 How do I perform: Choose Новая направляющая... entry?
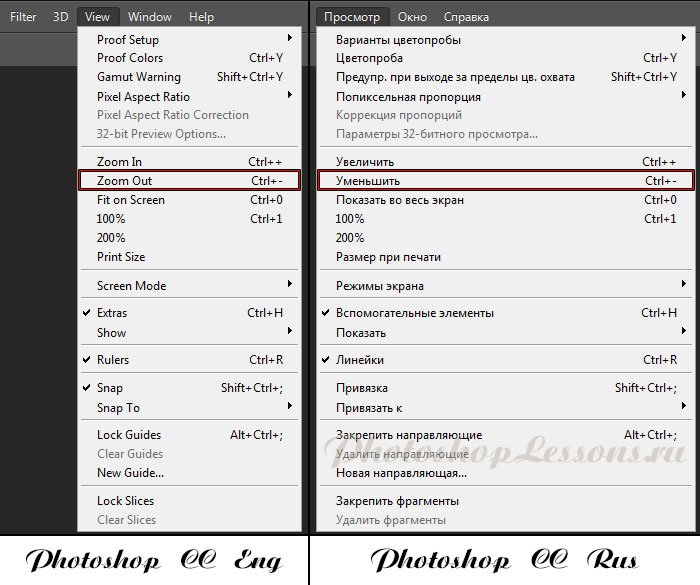pyautogui.click(x=505, y=472)
